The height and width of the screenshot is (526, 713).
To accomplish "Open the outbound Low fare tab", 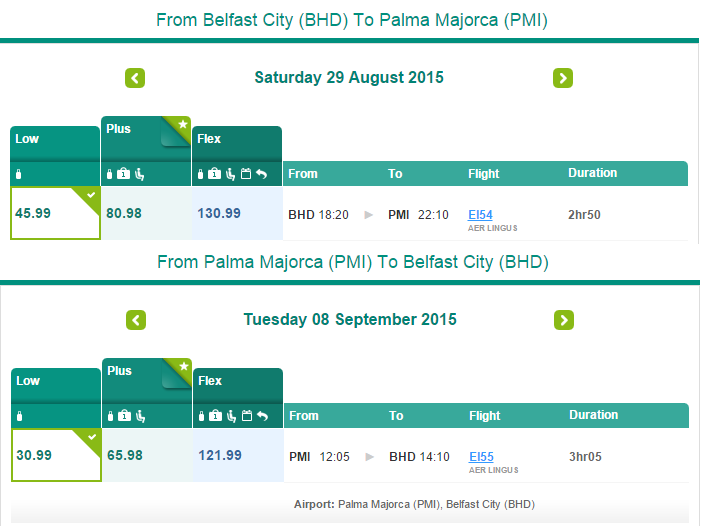I will click(55, 144).
